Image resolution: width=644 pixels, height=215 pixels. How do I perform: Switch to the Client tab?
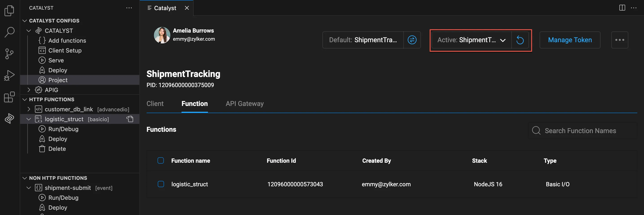(155, 104)
